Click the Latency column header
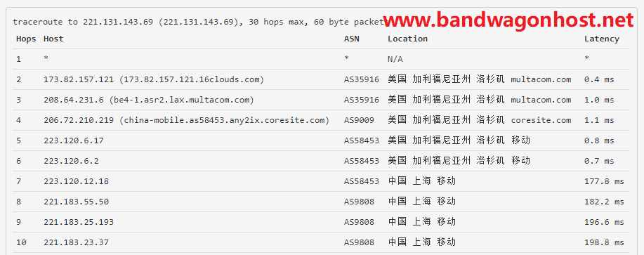This screenshot has width=644, height=255. click(602, 39)
